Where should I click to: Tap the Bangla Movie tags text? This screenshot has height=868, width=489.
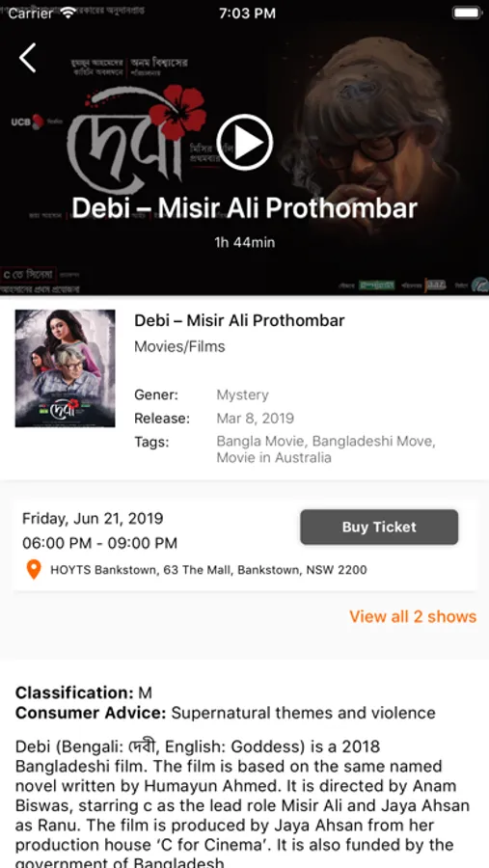pyautogui.click(x=326, y=449)
